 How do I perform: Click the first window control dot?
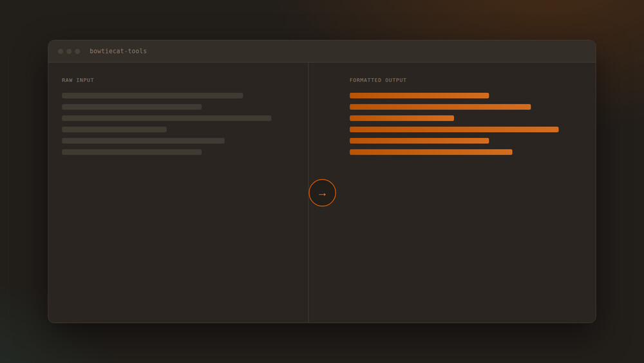click(x=61, y=52)
